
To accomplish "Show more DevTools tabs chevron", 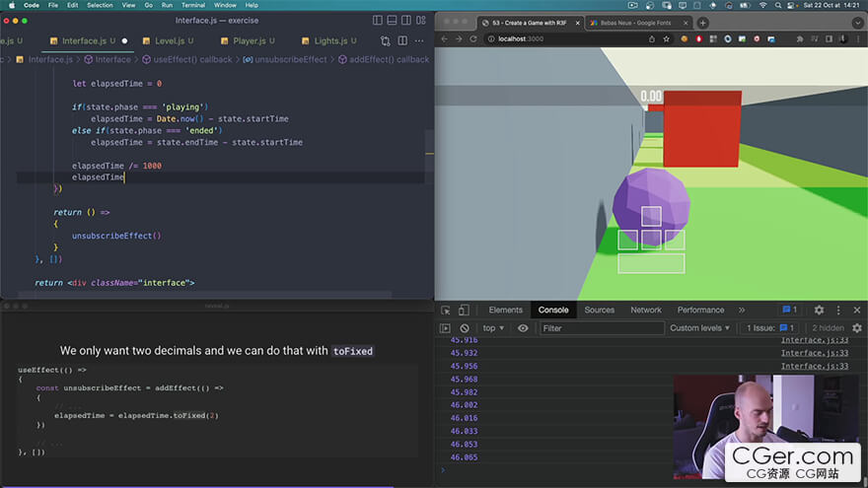I will coord(741,310).
